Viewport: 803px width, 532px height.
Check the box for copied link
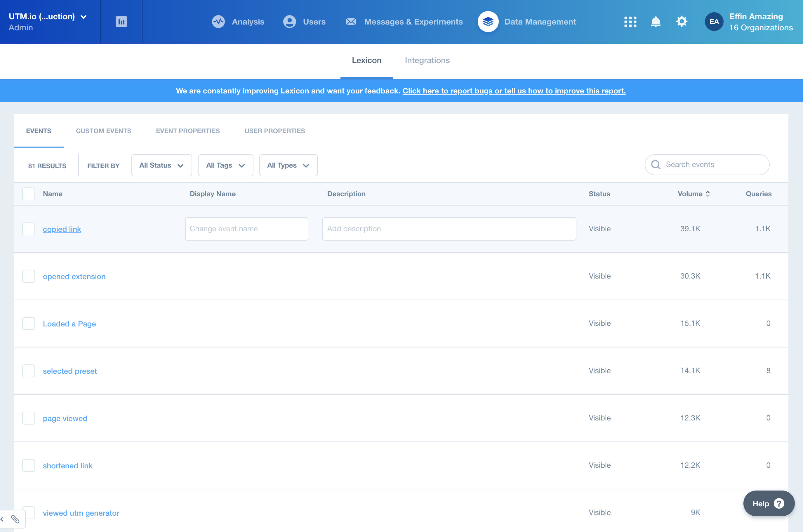point(29,229)
